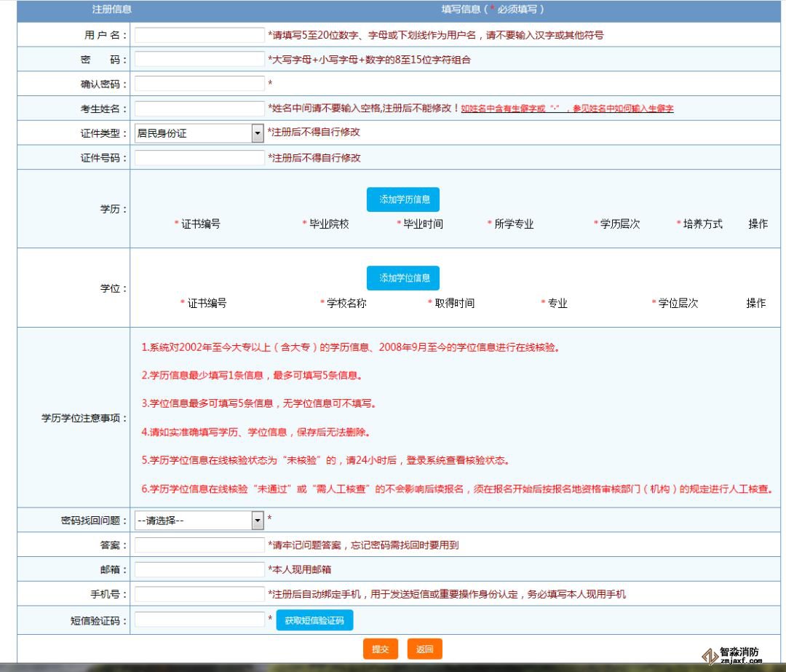Click the 智淼消防 watermark logo icon
Screen dimensions: 786x672
pyautogui.click(x=710, y=657)
